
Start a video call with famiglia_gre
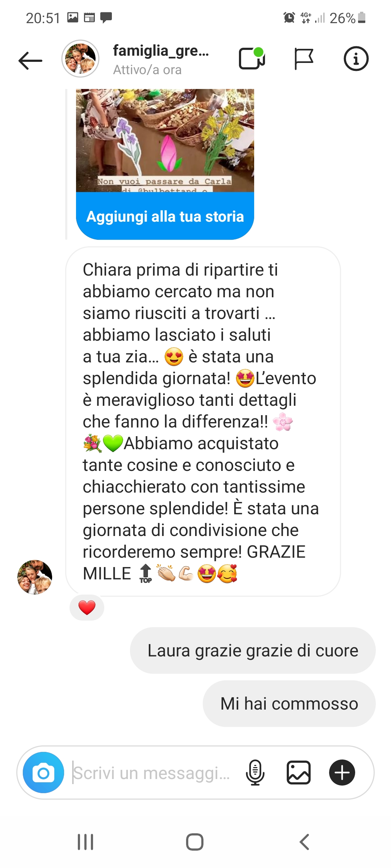(252, 58)
